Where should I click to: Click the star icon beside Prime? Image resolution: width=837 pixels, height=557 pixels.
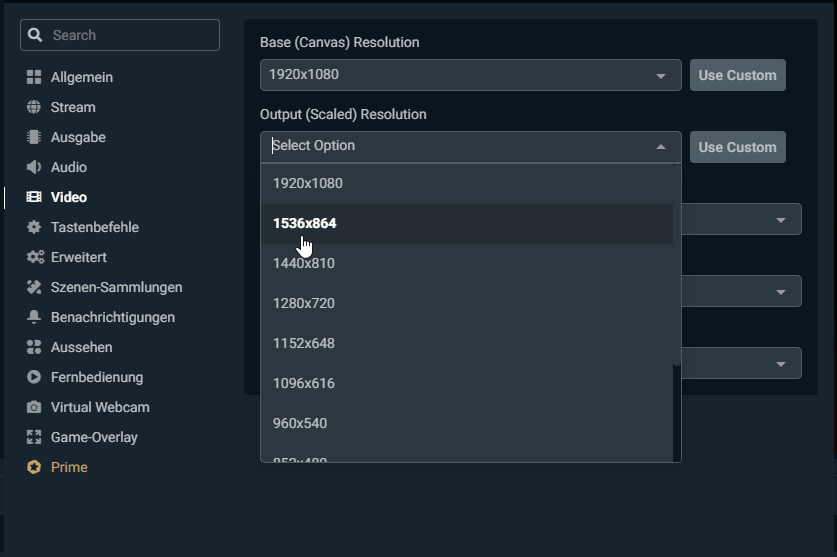(34, 467)
